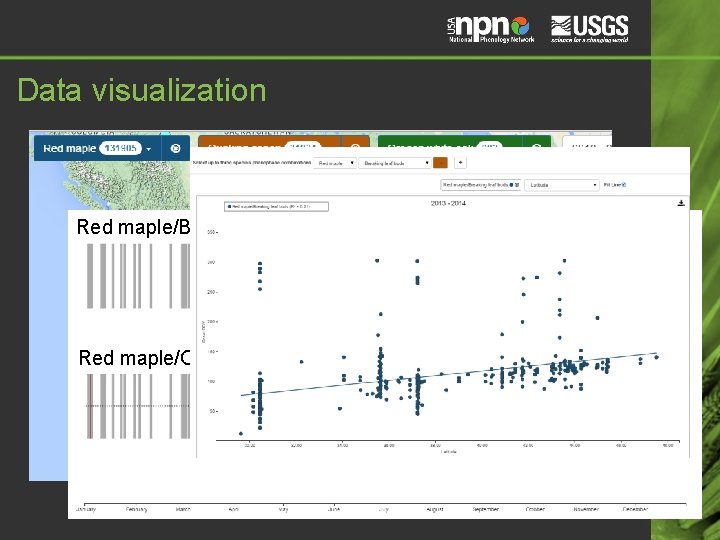Add another species/phenophase combination with plus

pos(460,163)
